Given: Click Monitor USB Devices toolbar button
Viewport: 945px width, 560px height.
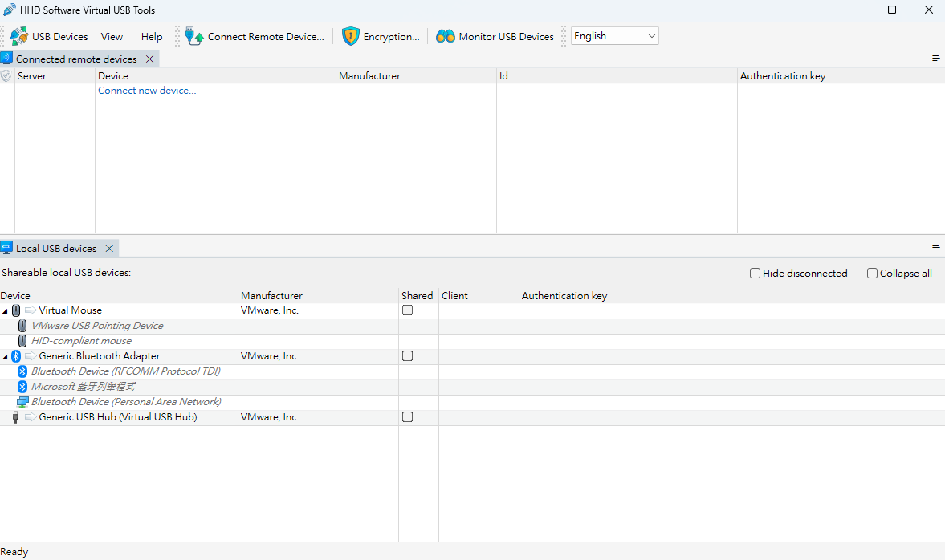Looking at the screenshot, I should coord(495,36).
